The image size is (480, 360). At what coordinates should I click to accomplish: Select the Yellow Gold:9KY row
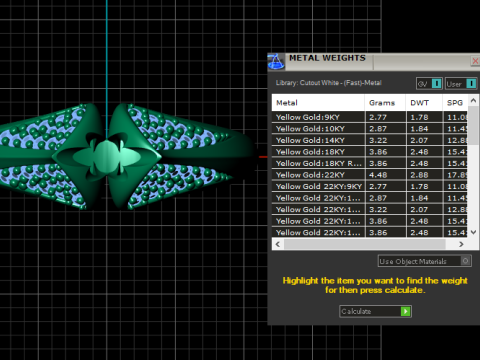(370, 117)
